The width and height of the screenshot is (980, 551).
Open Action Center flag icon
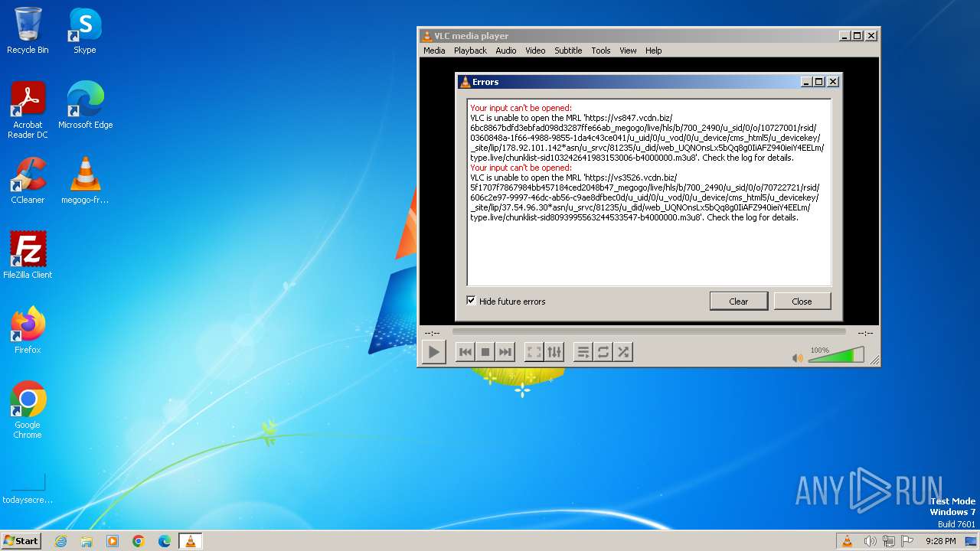tap(908, 541)
